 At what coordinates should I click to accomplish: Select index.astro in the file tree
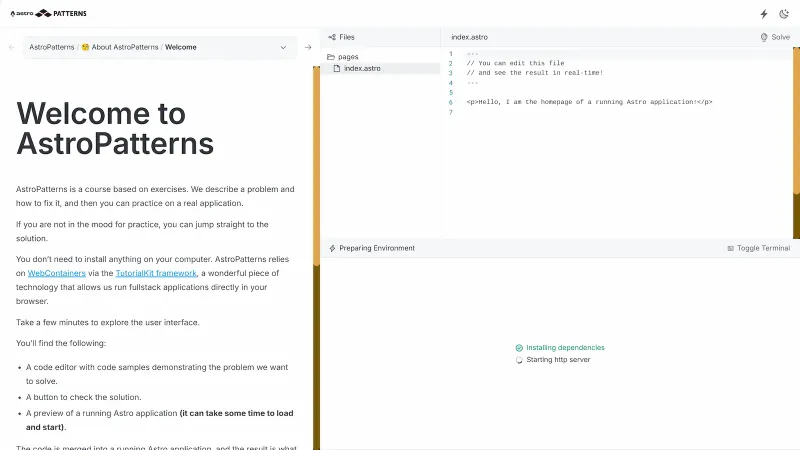(x=361, y=68)
